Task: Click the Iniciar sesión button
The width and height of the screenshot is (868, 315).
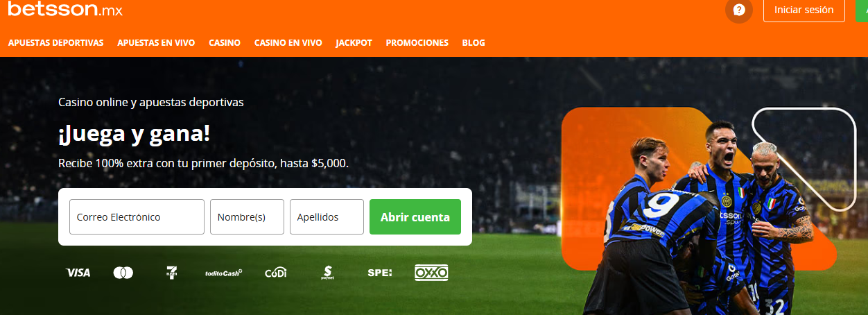Action: pos(804,10)
